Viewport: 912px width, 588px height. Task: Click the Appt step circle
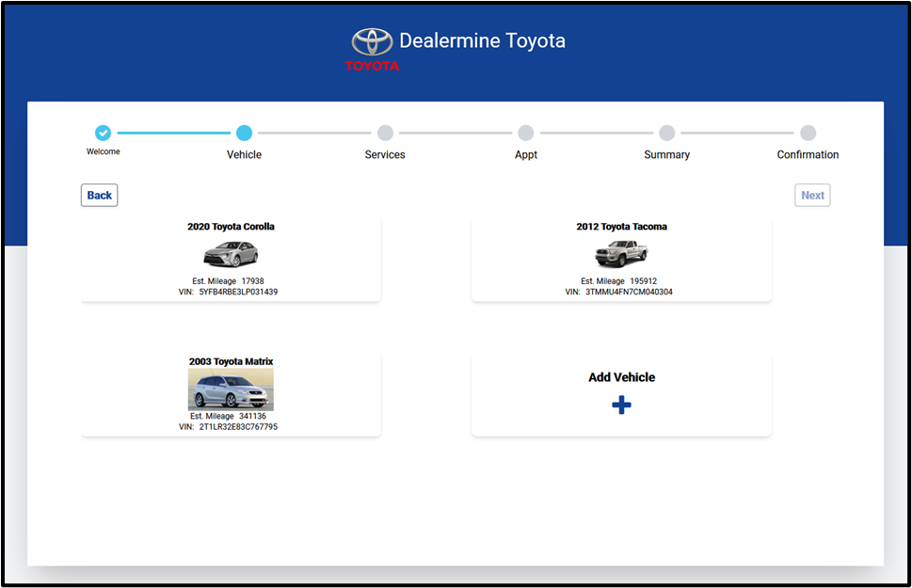[525, 134]
